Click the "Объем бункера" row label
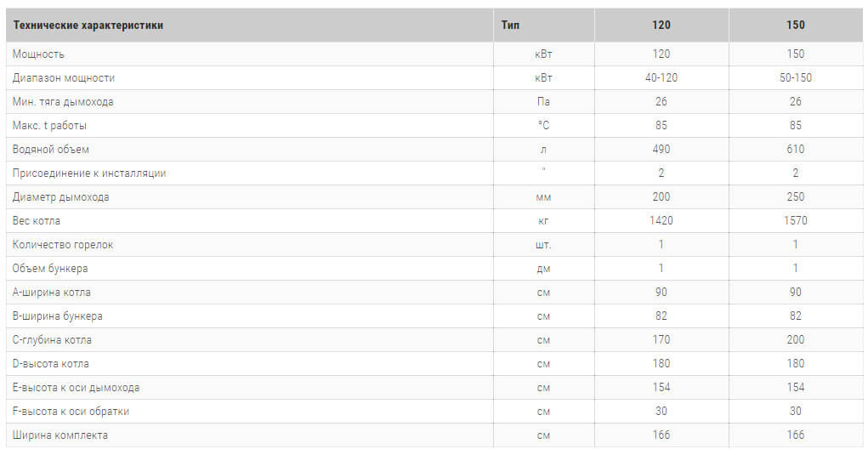868x455 pixels. tap(50, 269)
